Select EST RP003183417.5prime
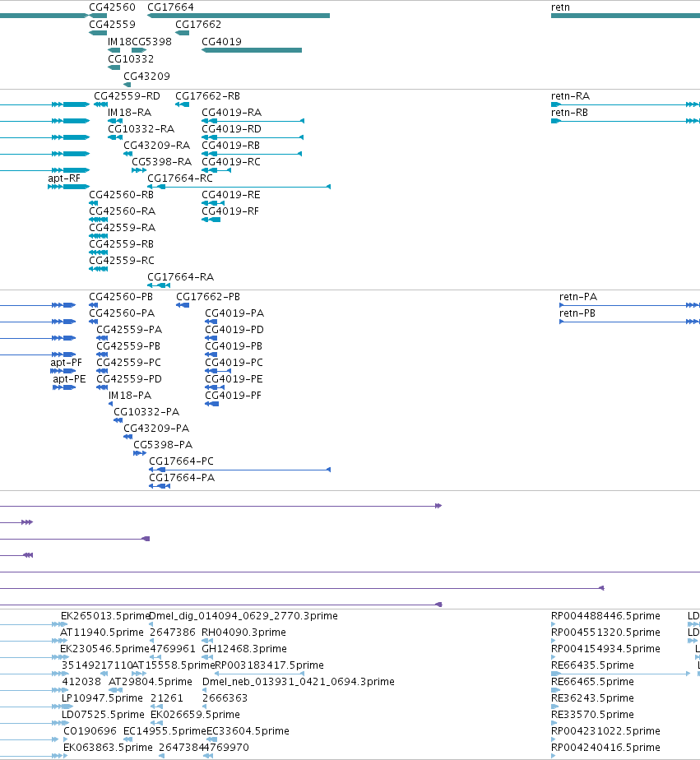This screenshot has width=700, height=760. (269, 665)
